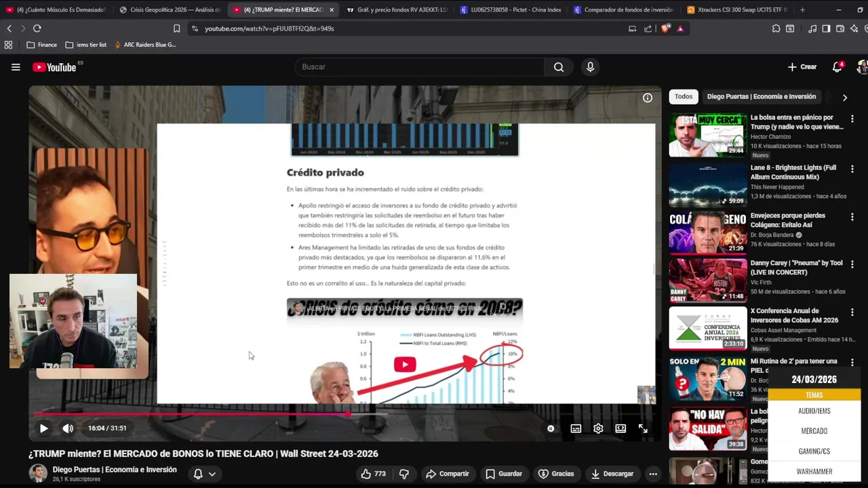The width and height of the screenshot is (868, 488).
Task: Show next filter chips with arrow
Action: pyautogui.click(x=844, y=97)
